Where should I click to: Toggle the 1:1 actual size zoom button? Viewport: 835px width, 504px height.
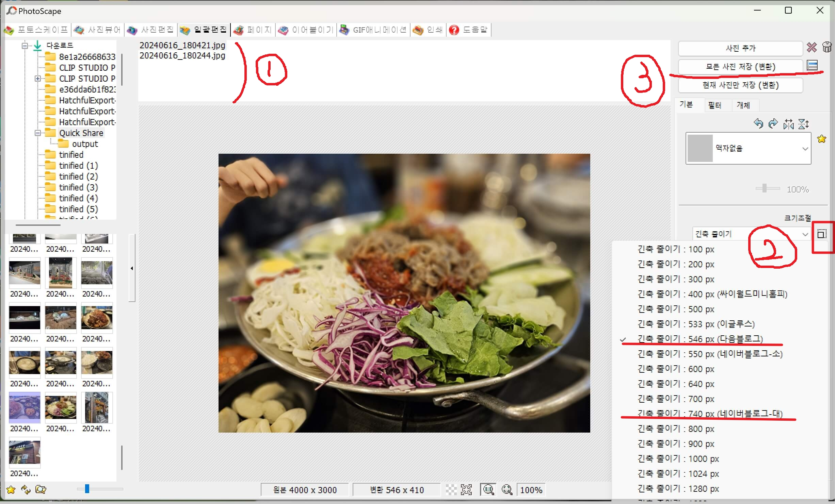[488, 490]
